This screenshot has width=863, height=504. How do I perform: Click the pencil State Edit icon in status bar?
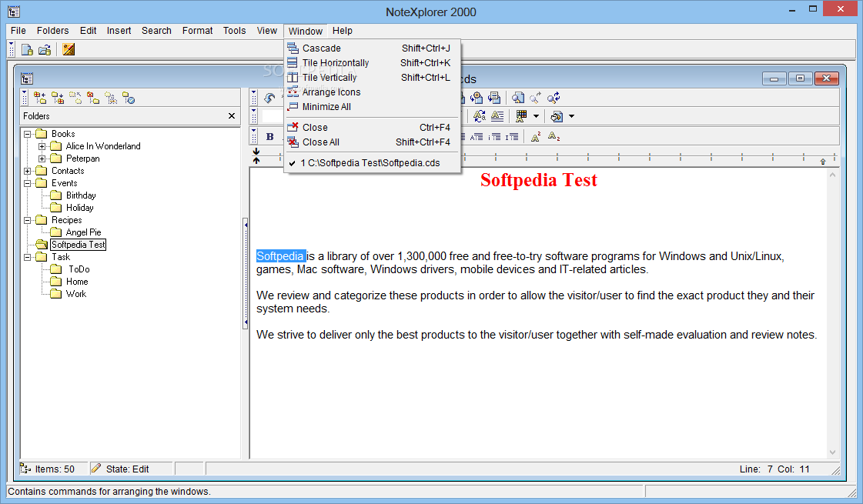point(96,469)
